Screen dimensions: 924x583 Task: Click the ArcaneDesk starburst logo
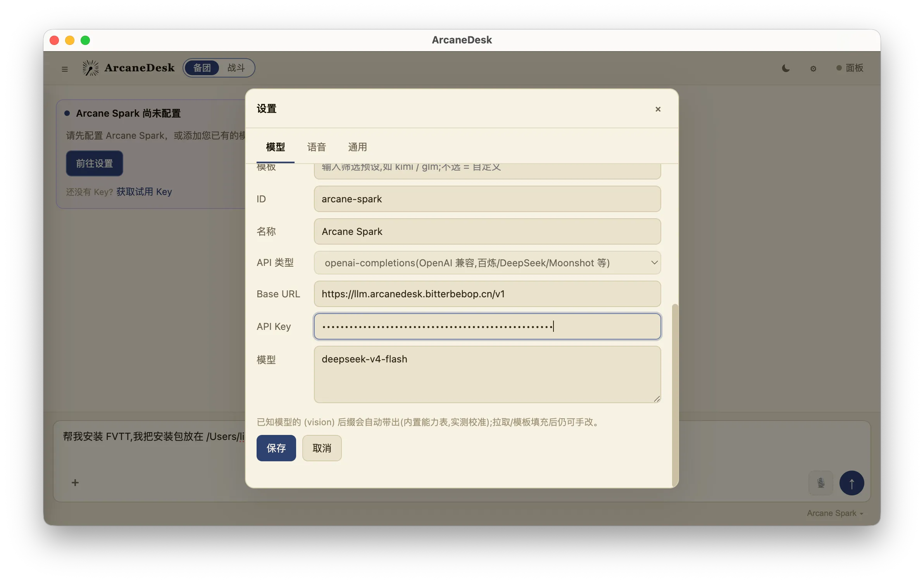(90, 68)
